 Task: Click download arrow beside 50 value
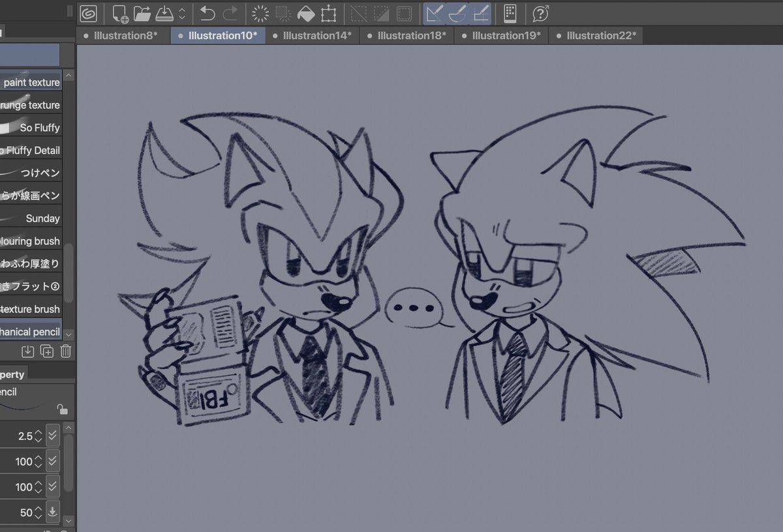(53, 512)
